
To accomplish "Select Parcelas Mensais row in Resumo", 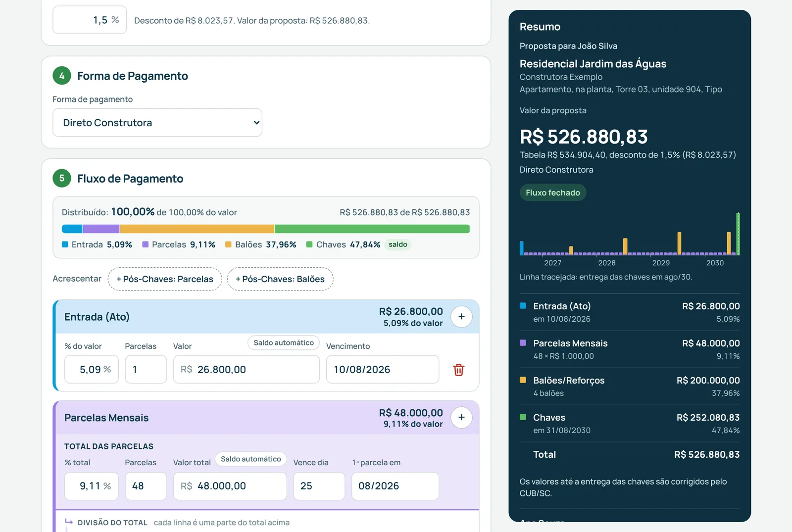I will coord(630,349).
